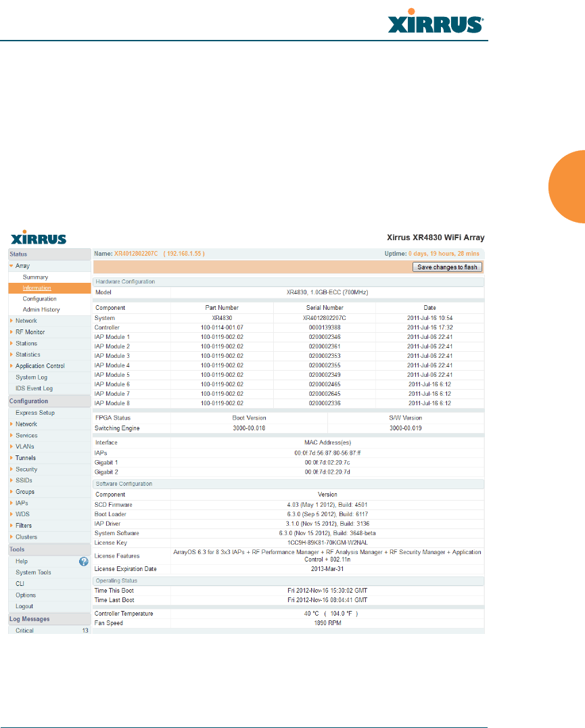Click the License Key value
585x728 pixels.
coord(327,543)
